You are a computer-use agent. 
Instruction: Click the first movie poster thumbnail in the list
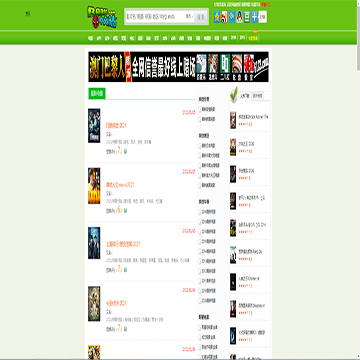94,126
